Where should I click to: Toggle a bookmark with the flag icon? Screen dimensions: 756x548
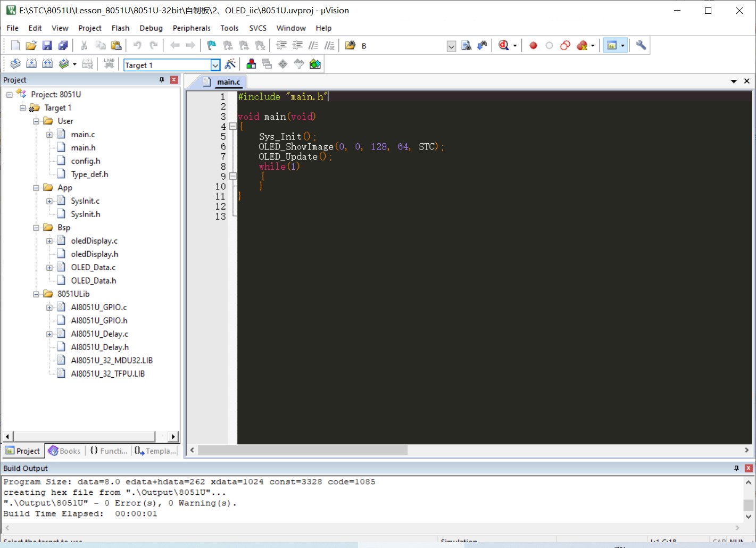tap(211, 46)
